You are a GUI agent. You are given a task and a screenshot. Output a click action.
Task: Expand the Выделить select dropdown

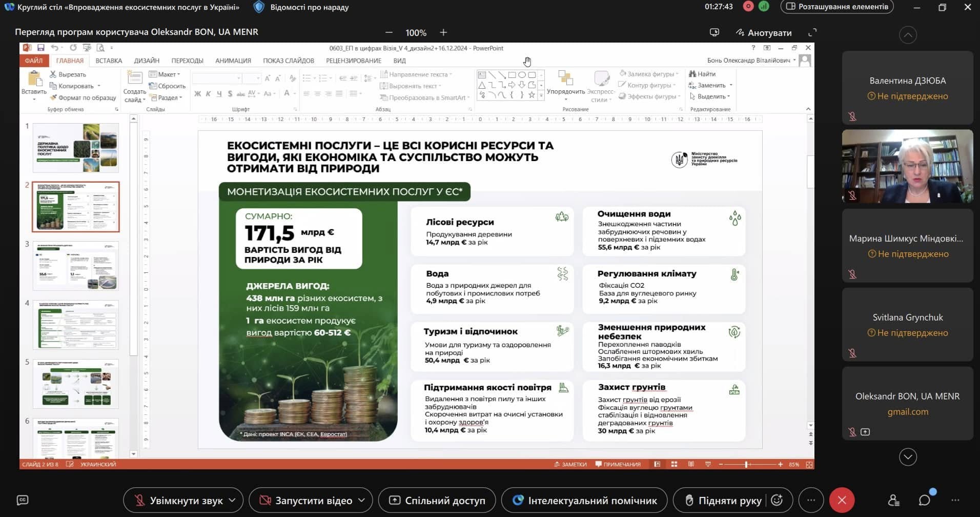[710, 96]
